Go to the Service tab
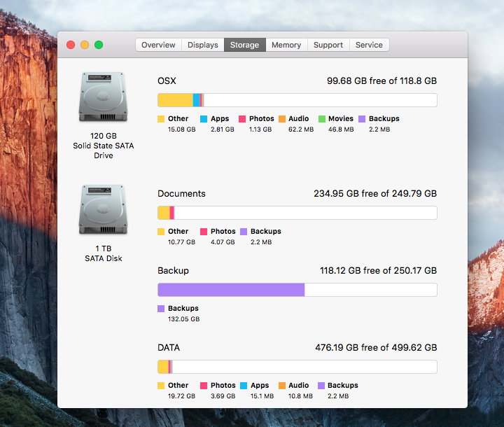Viewport: 504px width, 427px height. click(369, 45)
